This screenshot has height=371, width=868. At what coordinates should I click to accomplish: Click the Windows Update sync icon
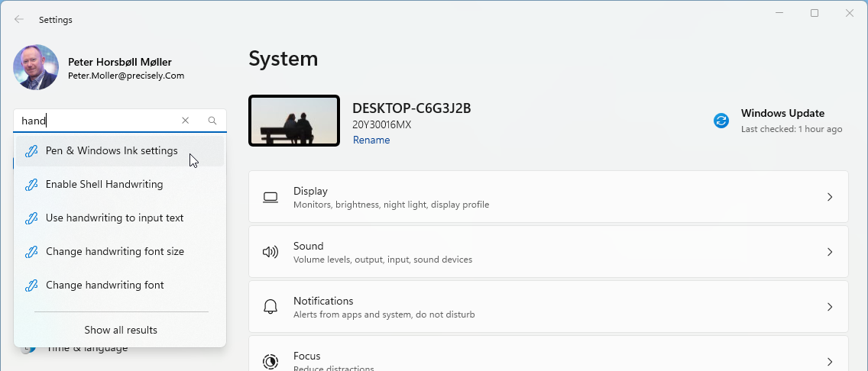click(721, 121)
